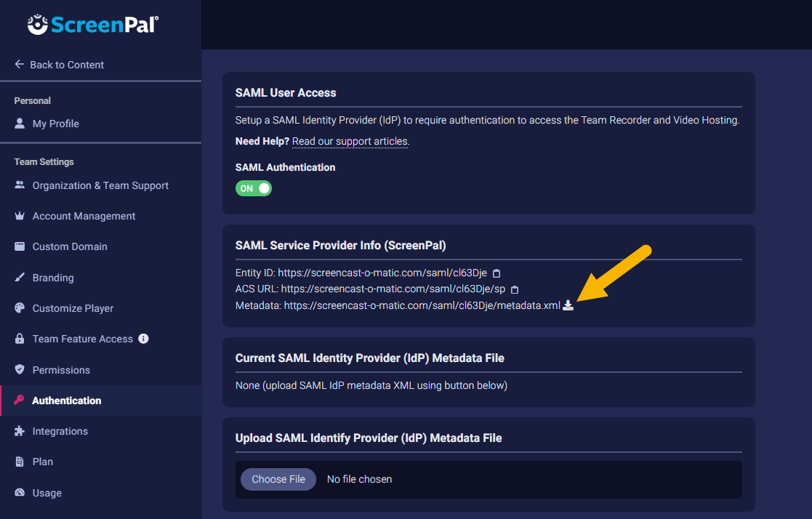The height and width of the screenshot is (519, 812).
Task: Click the Plan document icon
Action: [20, 462]
